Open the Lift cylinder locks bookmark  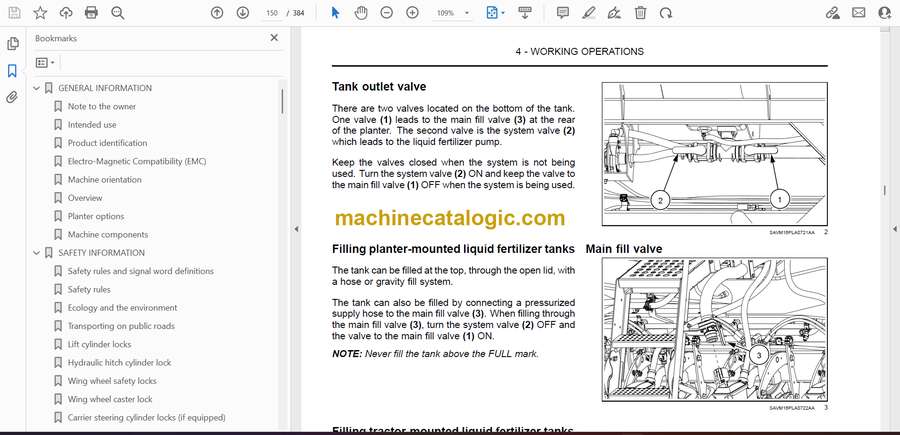click(99, 344)
